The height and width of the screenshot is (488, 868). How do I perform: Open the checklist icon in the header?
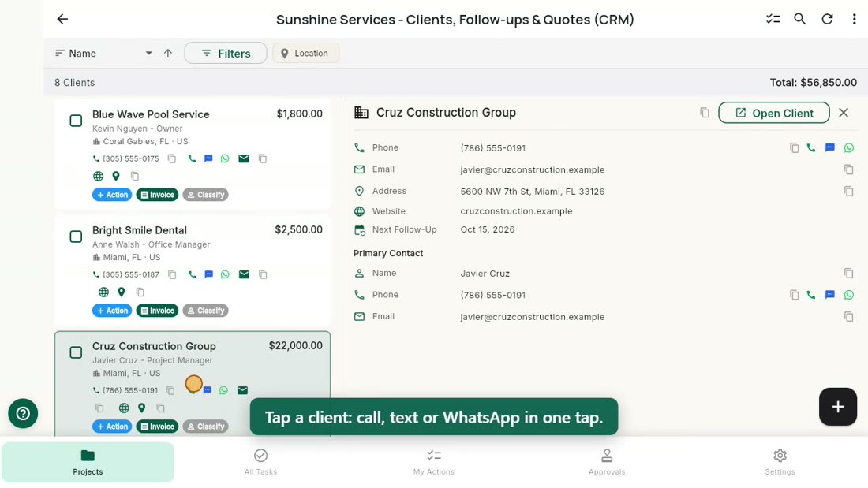(x=773, y=19)
